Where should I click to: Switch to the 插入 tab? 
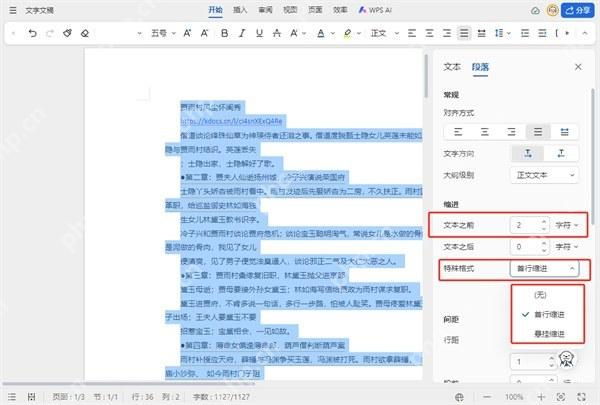[240, 10]
